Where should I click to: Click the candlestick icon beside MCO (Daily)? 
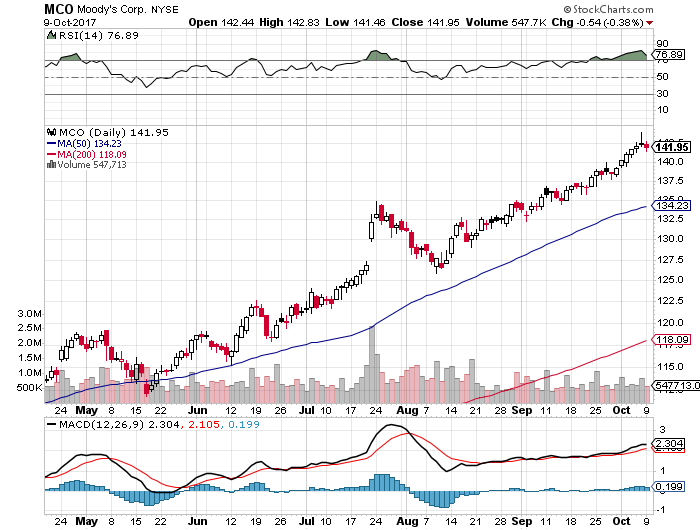(x=51, y=132)
